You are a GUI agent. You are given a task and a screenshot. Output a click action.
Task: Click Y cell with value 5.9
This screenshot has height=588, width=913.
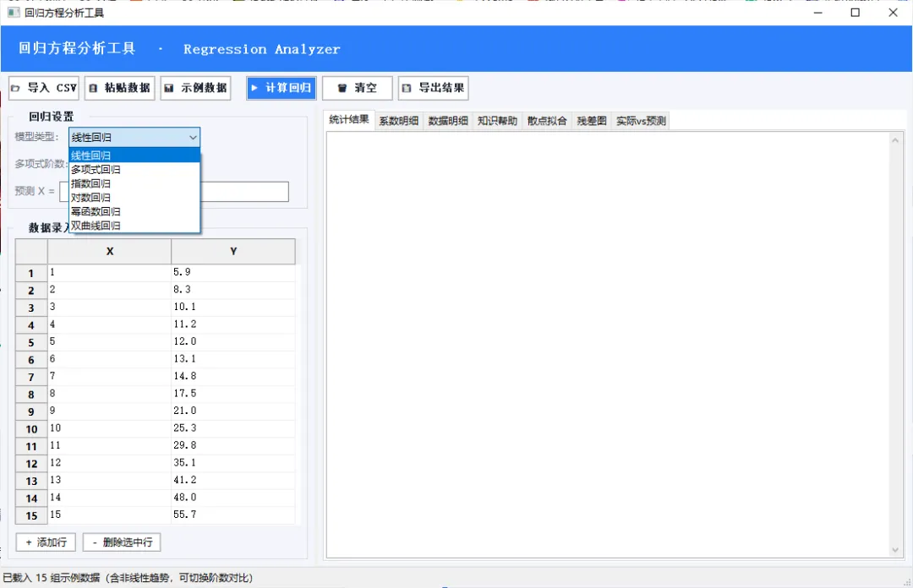pyautogui.click(x=233, y=273)
